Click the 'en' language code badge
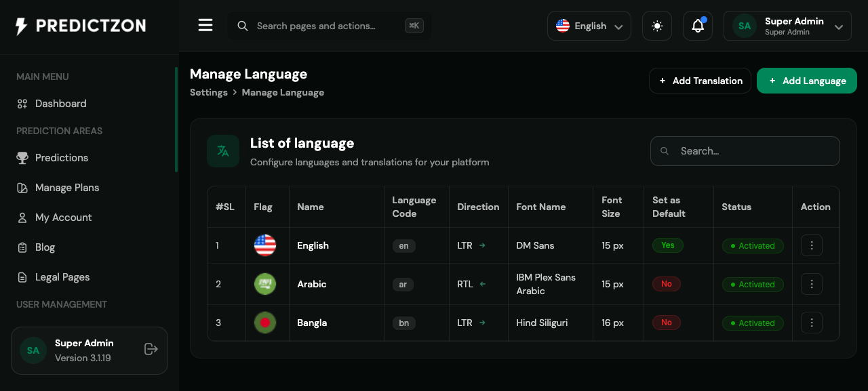The width and height of the screenshot is (868, 391). point(404,246)
